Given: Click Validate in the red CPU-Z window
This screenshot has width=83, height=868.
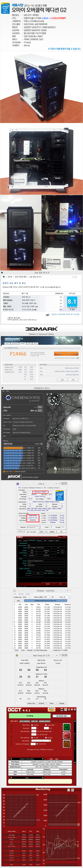Looking at the screenshot, I should [x=48, y=584].
